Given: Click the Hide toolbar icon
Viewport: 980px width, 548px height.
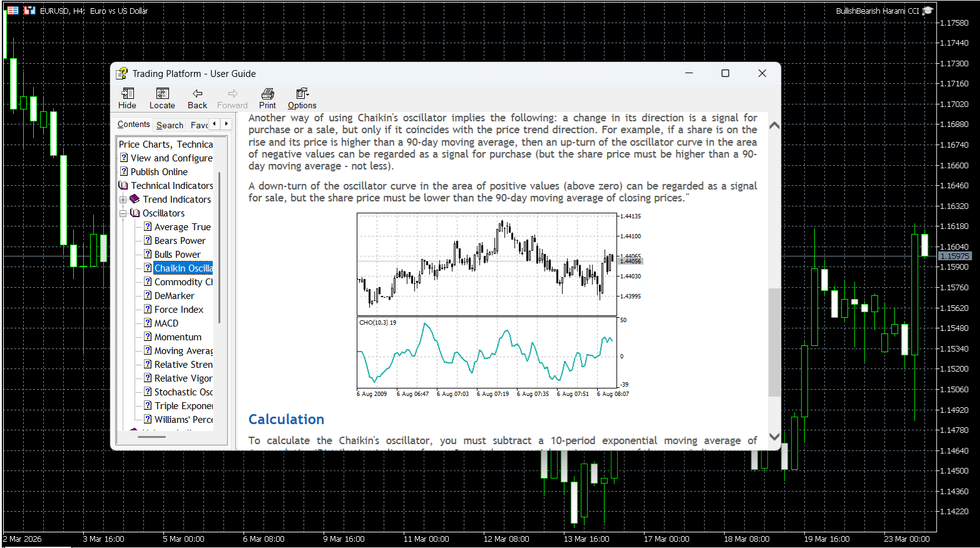Looking at the screenshot, I should [x=127, y=98].
